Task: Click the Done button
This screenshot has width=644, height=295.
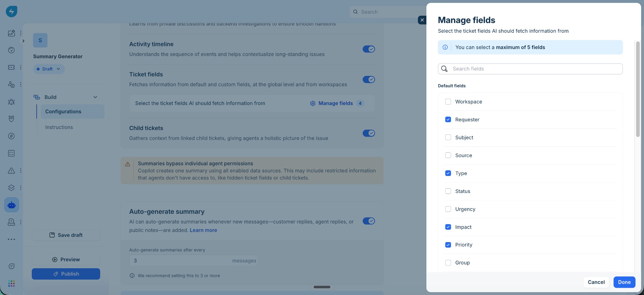Action: point(624,282)
